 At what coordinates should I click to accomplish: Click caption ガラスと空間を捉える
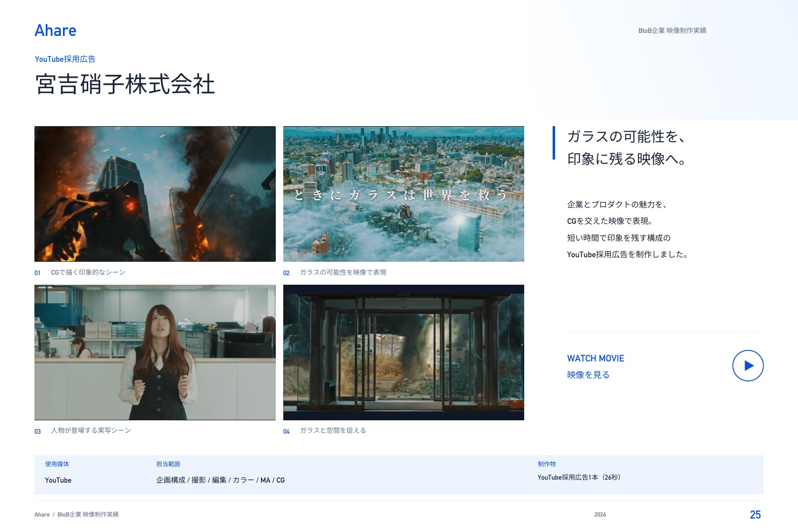333,430
